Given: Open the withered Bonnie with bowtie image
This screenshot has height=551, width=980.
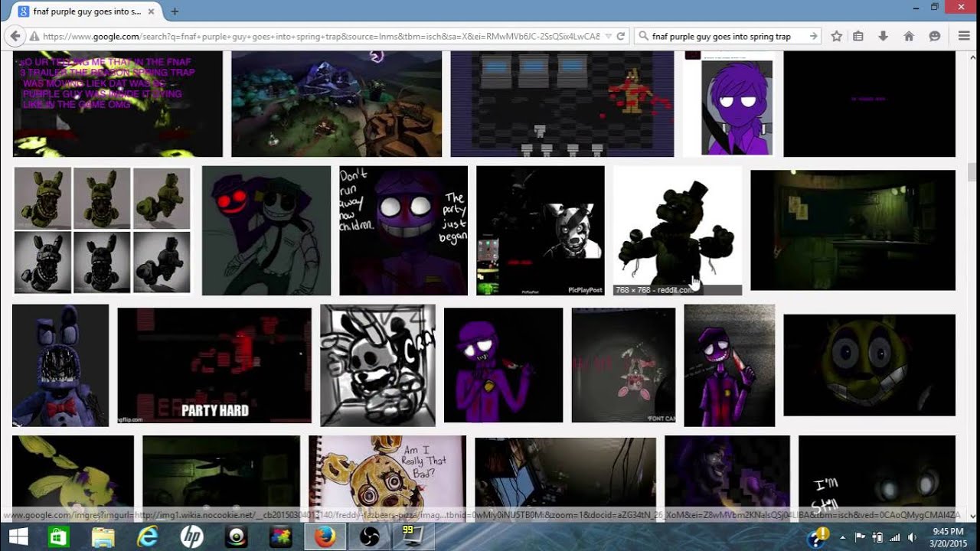Looking at the screenshot, I should [60, 365].
